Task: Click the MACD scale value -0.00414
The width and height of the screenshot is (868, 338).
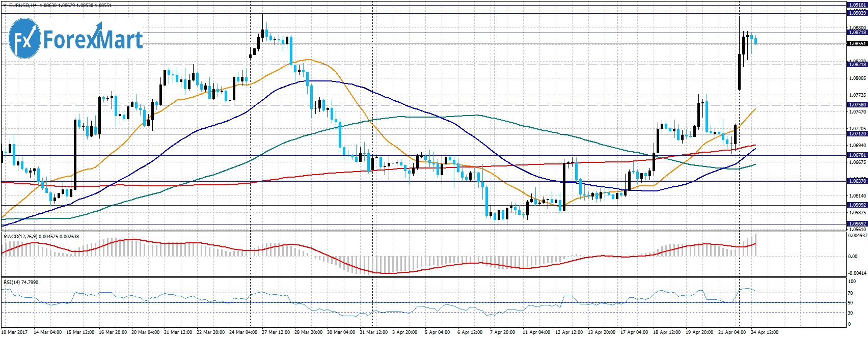Action: (857, 273)
